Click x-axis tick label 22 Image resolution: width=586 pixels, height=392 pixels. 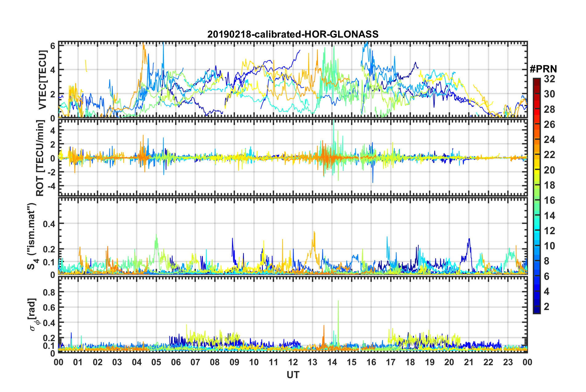point(488,362)
